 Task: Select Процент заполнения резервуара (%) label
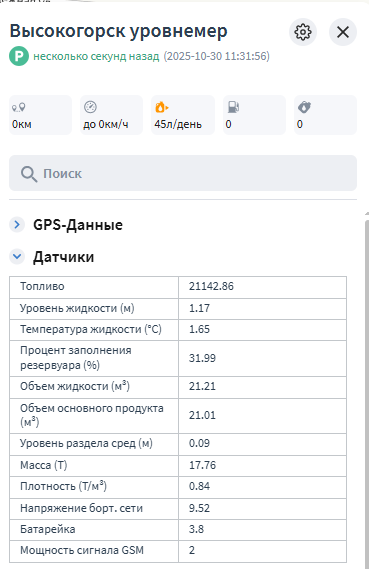point(75,358)
